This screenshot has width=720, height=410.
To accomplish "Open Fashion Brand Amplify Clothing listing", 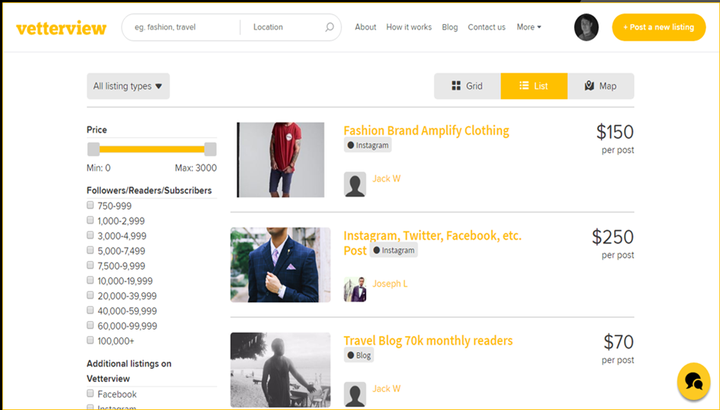I will coord(426,130).
